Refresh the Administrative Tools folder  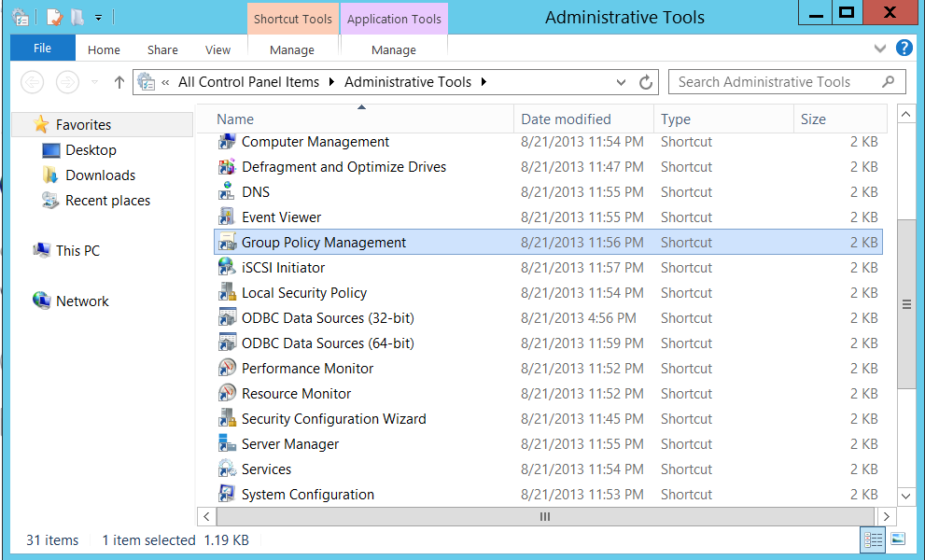(x=647, y=82)
